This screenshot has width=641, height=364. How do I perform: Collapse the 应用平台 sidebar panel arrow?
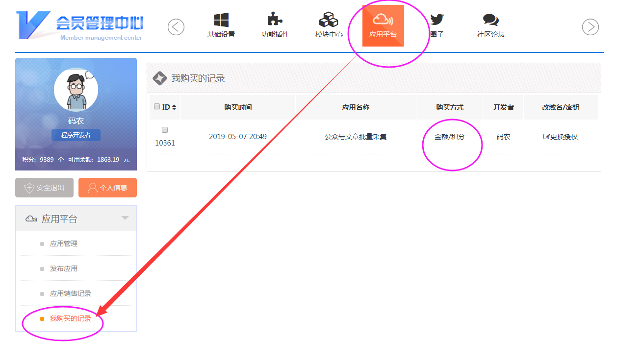point(125,218)
